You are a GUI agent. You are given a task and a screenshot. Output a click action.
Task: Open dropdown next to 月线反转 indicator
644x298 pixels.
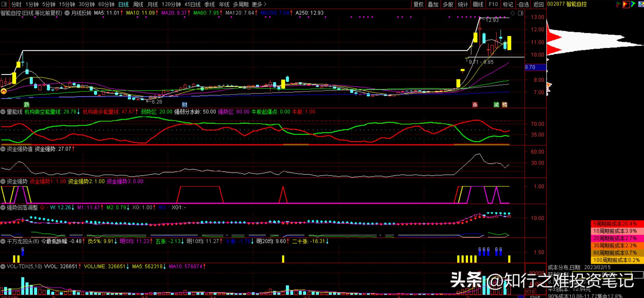67,13
